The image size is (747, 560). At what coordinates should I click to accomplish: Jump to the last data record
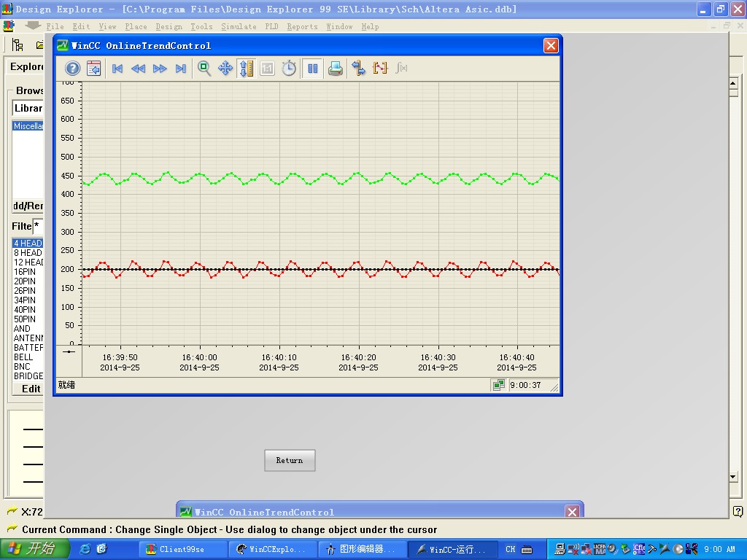point(181,69)
